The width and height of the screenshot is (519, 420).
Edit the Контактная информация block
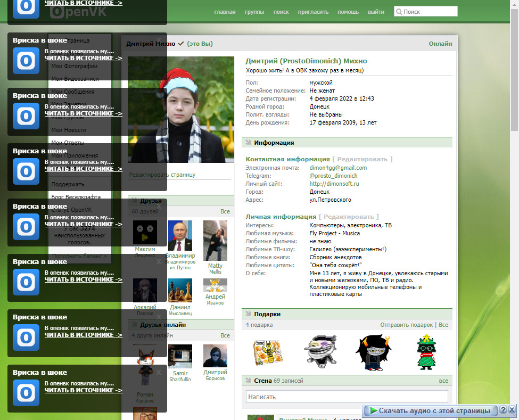(362, 159)
